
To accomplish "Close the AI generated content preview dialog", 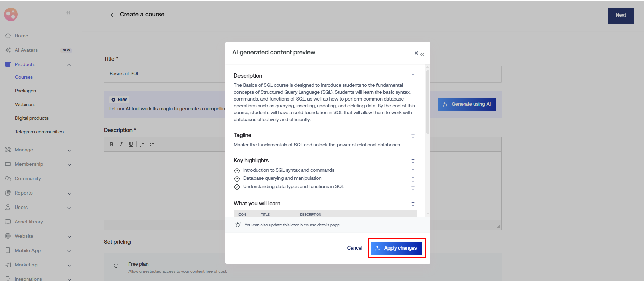I will 416,53.
